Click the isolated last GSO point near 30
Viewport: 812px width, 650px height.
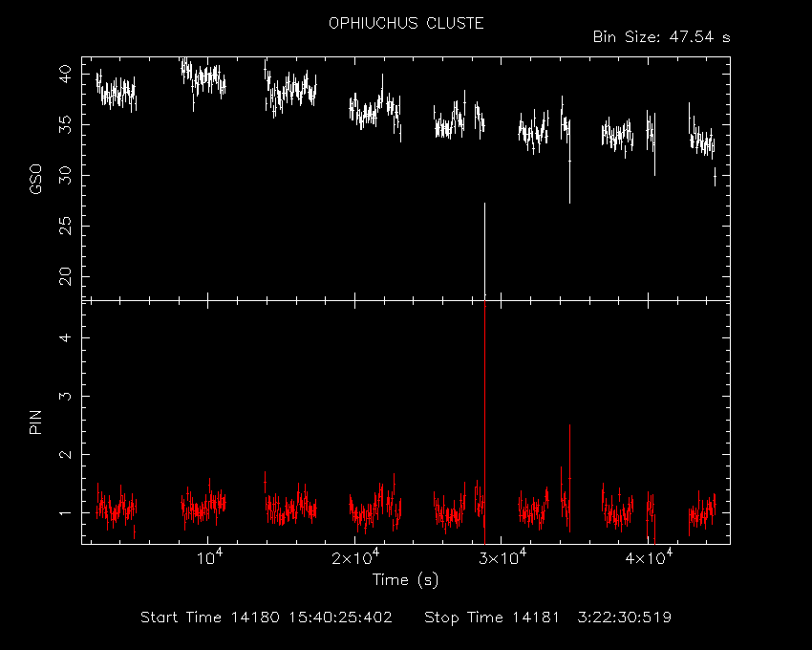tap(715, 177)
